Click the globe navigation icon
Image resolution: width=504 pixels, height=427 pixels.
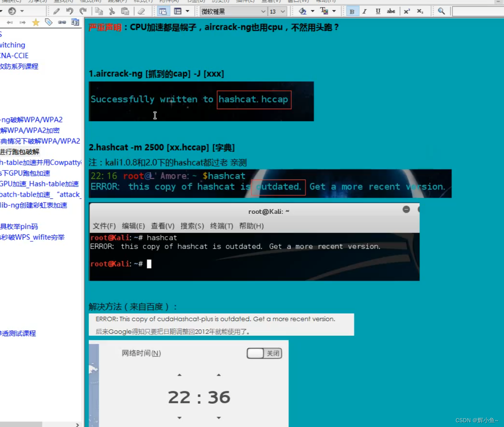pyautogui.click(x=12, y=11)
